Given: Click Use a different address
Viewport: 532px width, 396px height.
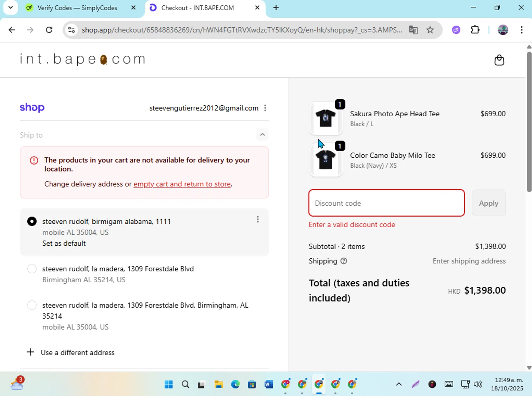Looking at the screenshot, I should (x=71, y=352).
